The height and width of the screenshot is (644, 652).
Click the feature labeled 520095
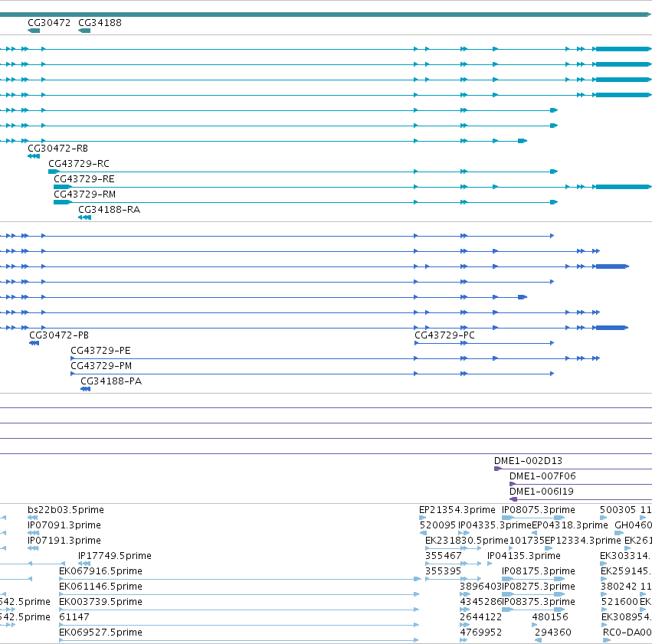click(437, 525)
